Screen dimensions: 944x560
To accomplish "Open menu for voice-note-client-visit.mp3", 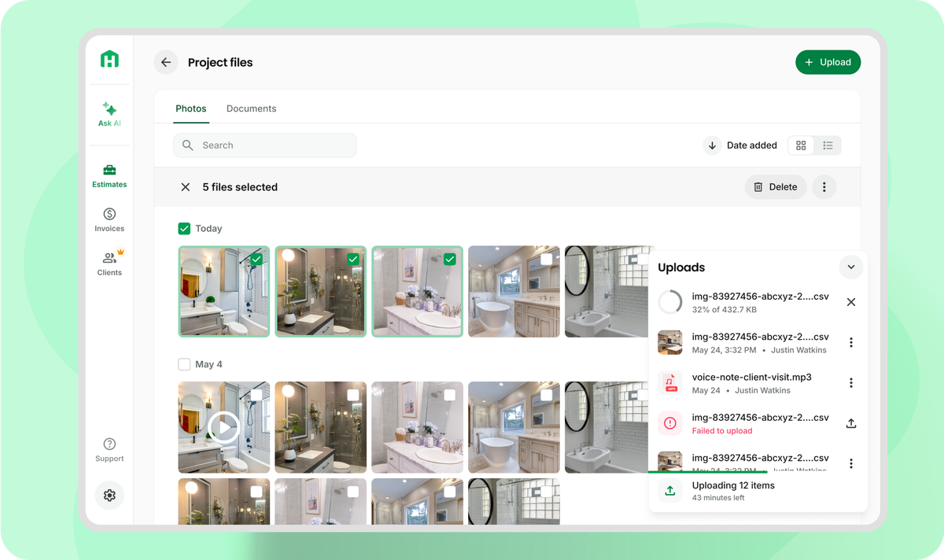I will coord(850,383).
